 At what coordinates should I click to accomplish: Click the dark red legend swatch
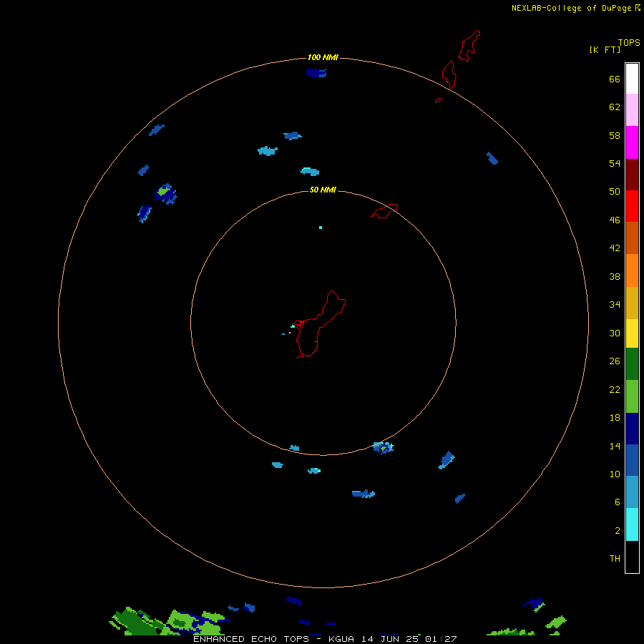click(x=632, y=174)
